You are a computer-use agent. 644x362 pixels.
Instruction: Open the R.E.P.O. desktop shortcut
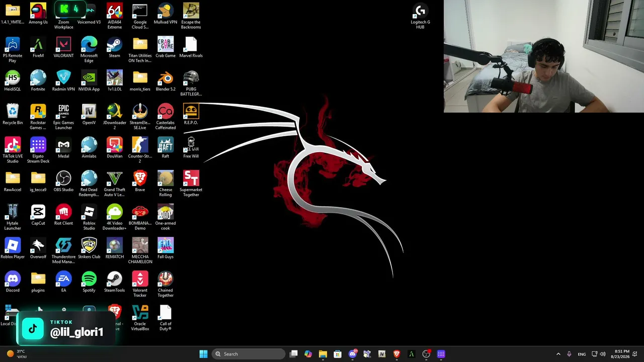pyautogui.click(x=191, y=115)
